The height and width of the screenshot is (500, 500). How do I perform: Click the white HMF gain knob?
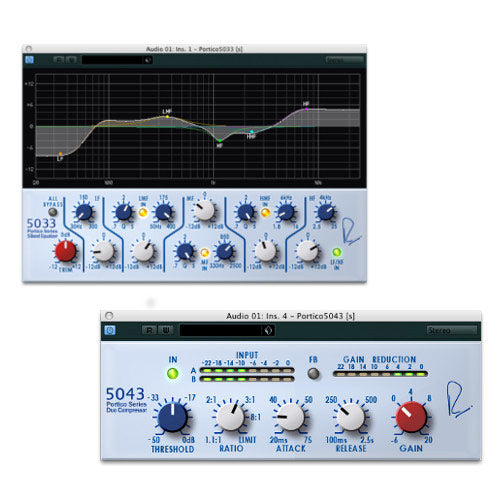point(265,251)
